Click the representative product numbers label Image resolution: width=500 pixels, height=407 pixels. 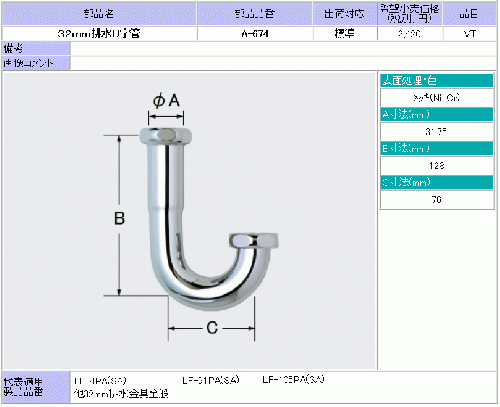(36, 387)
